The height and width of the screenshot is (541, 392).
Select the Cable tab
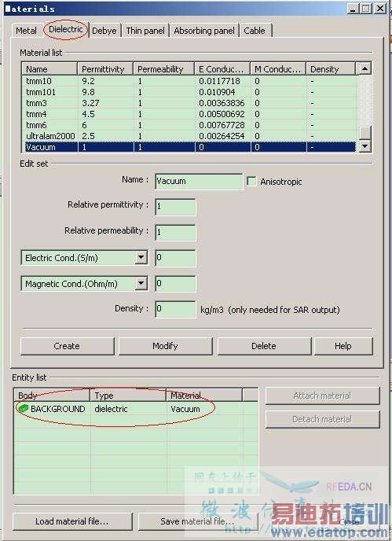[255, 31]
